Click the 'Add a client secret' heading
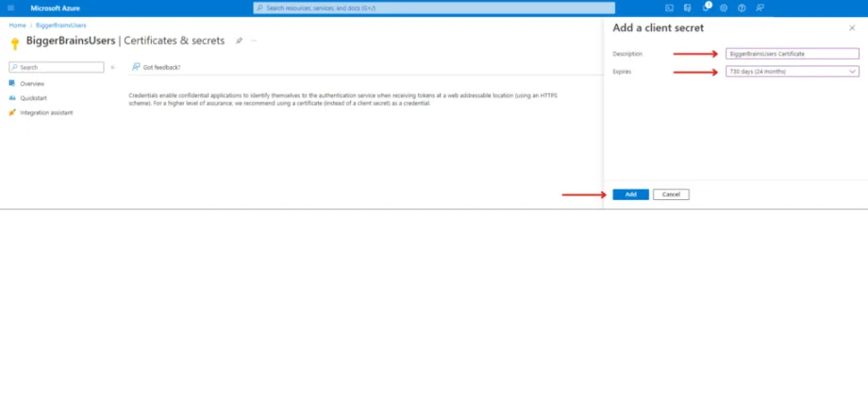Image resolution: width=868 pixels, height=419 pixels. click(x=659, y=28)
